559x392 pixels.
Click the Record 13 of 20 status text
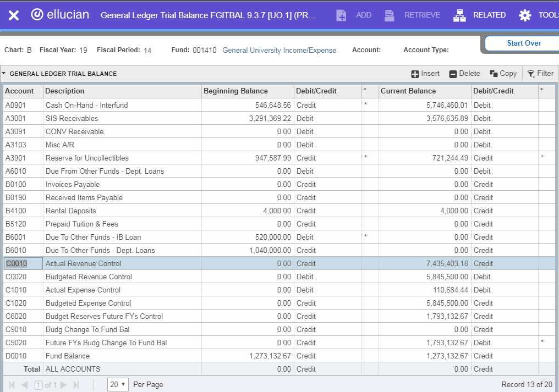coord(527,384)
